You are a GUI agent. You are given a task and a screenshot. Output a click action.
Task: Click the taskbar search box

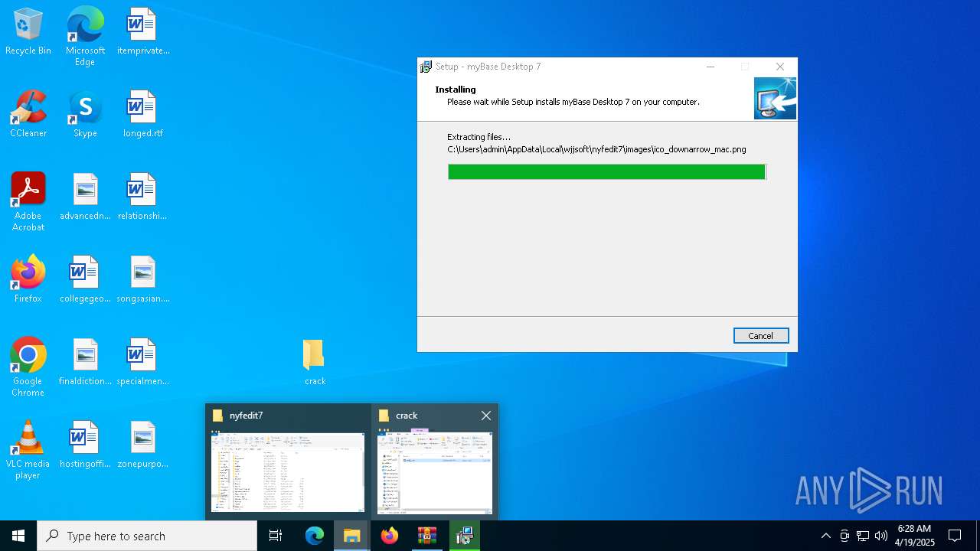pos(147,536)
